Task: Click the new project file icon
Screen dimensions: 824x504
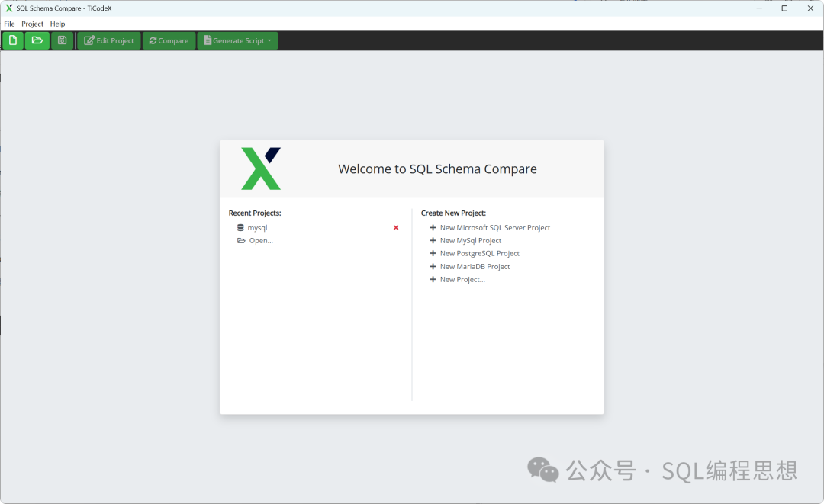Action: [x=13, y=40]
